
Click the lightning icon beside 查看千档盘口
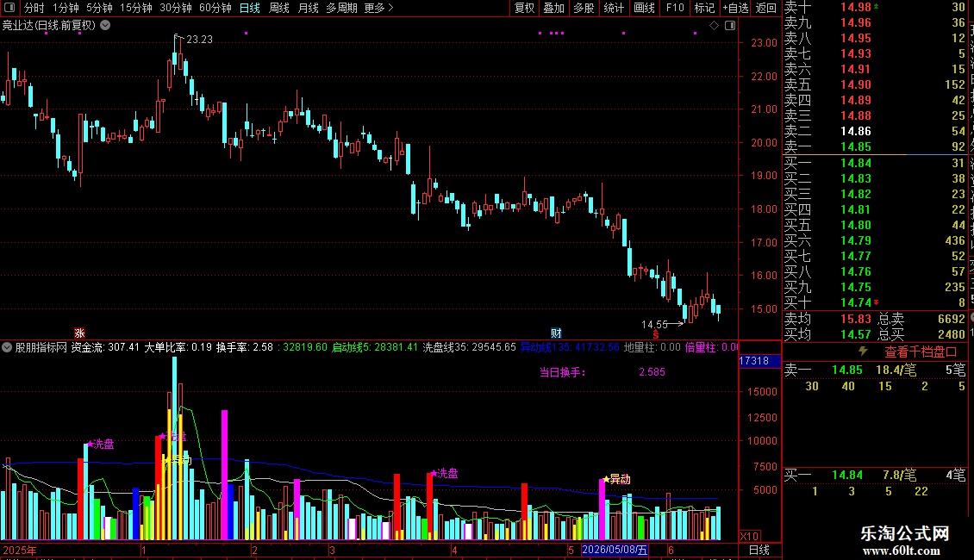tap(863, 352)
